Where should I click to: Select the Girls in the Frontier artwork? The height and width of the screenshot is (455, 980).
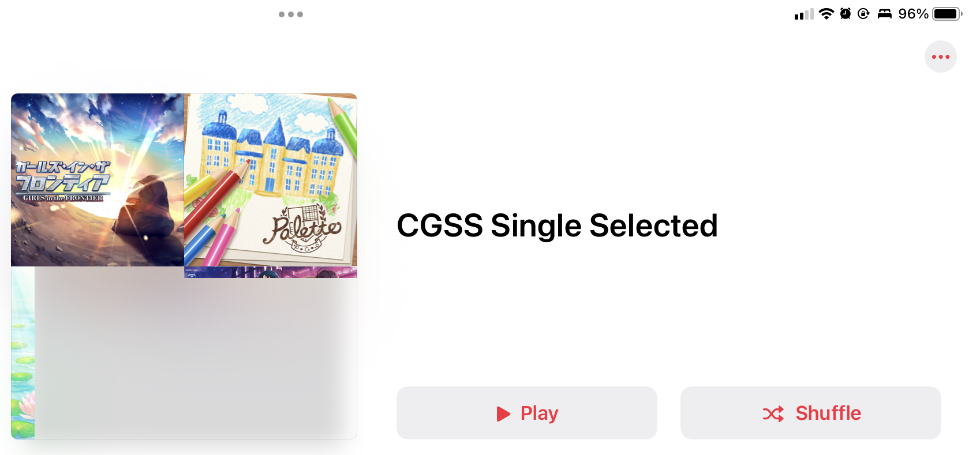[98, 180]
